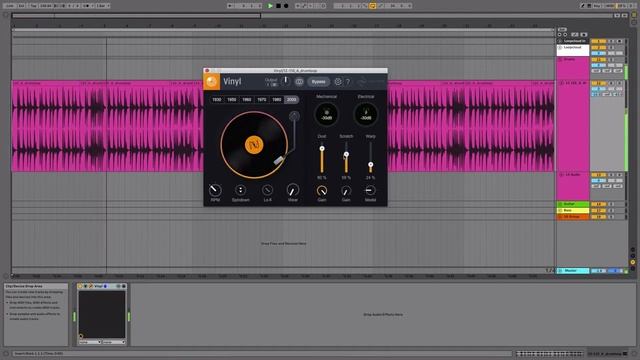640x360 pixels.
Task: Select the 1930 era tab
Action: (217, 100)
